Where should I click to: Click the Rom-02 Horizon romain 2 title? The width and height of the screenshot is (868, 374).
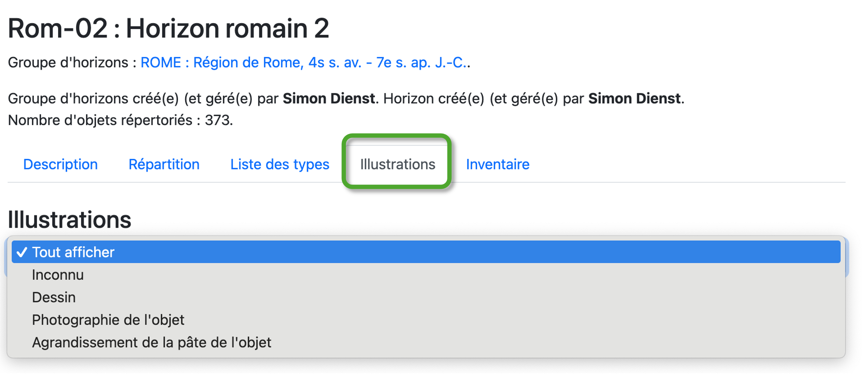(168, 28)
